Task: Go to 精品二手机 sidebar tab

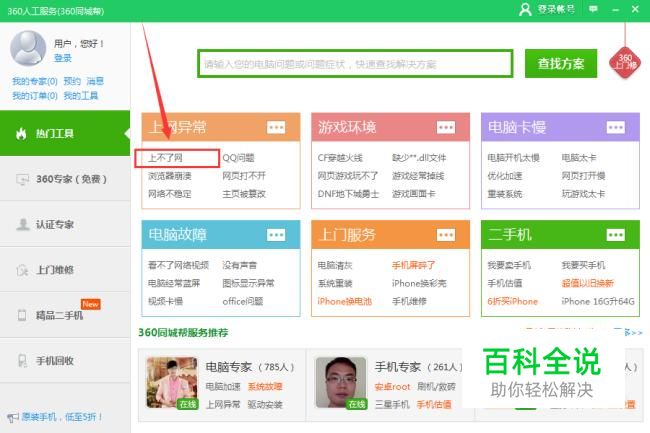Action: coord(65,315)
